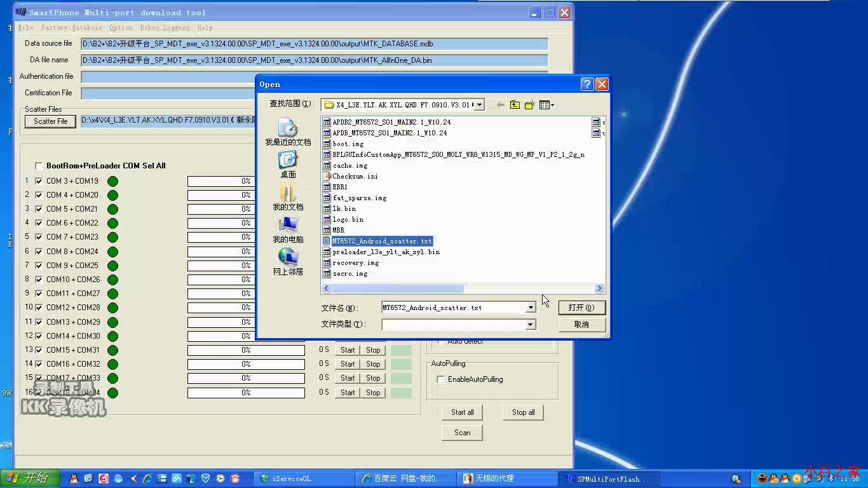Click the QQ penguin icon in quick launch
The image size is (868, 488).
[x=74, y=478]
